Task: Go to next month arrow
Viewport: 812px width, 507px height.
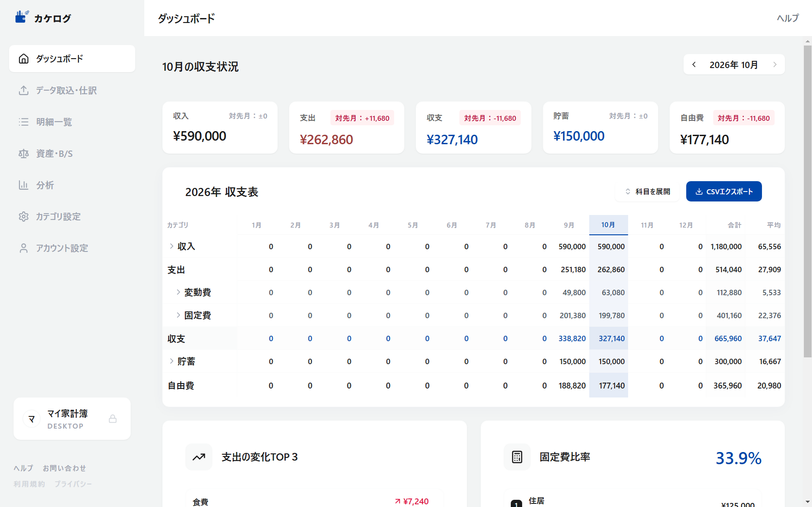Action: click(775, 64)
